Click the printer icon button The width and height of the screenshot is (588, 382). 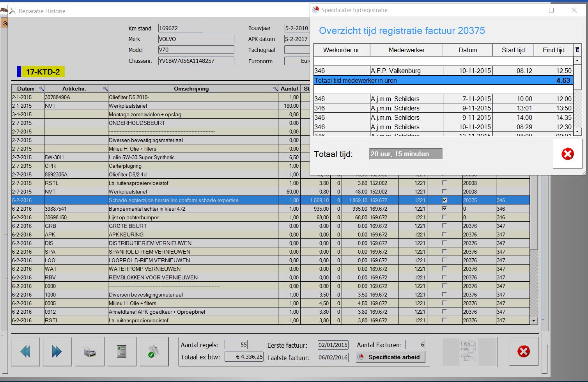point(90,352)
